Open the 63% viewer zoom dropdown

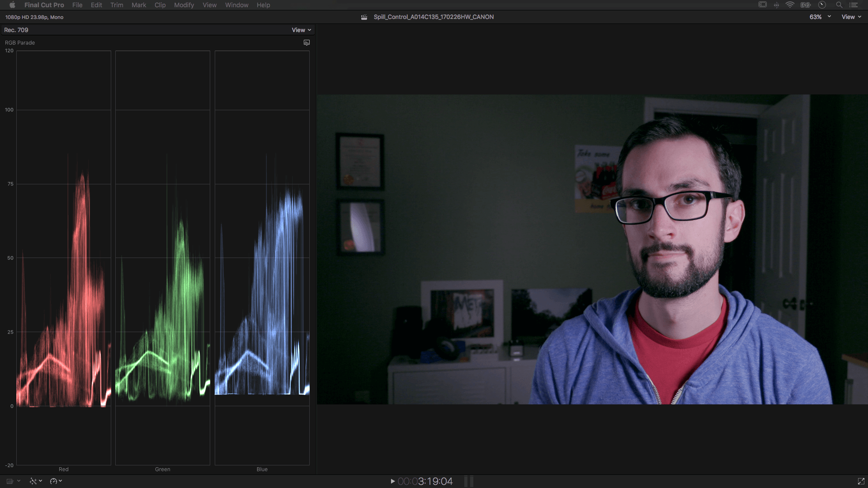[x=820, y=17]
